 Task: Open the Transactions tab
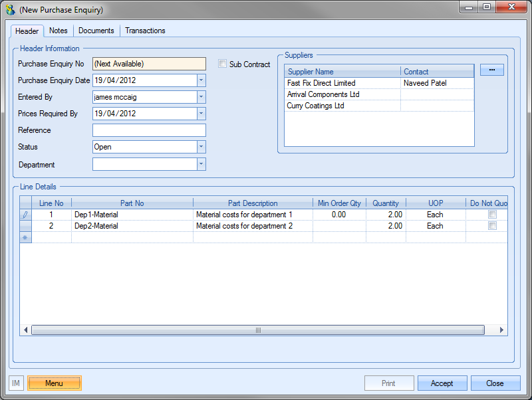145,31
